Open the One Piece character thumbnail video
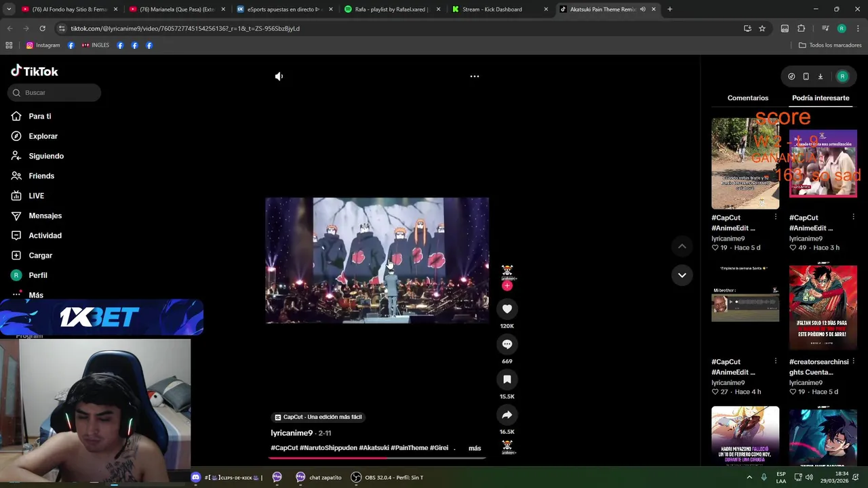 pos(823,308)
